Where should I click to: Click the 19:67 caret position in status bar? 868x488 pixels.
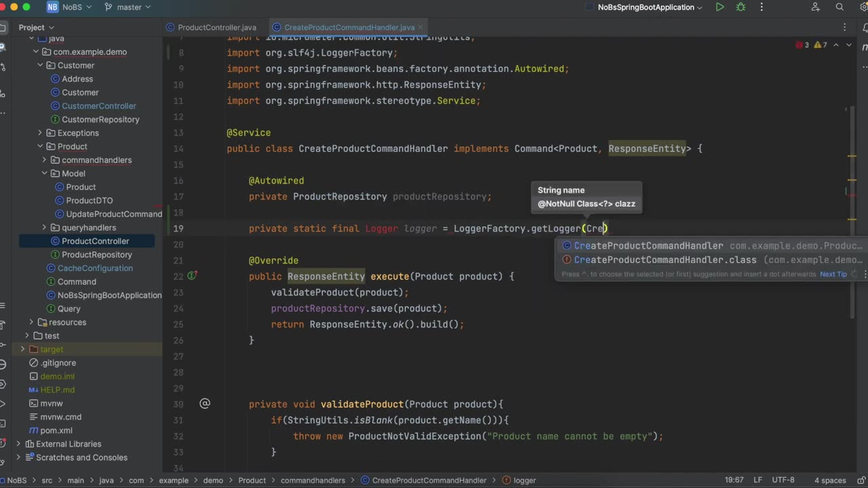pyautogui.click(x=734, y=480)
